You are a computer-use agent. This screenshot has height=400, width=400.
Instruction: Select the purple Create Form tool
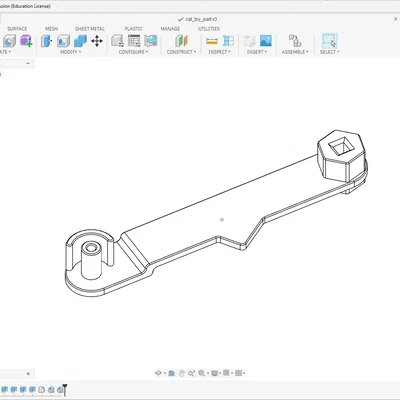(x=26, y=41)
